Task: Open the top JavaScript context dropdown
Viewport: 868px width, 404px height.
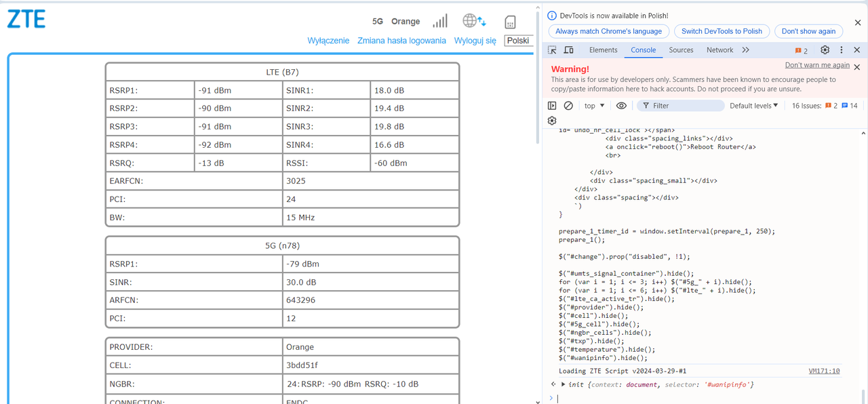Action: [595, 106]
